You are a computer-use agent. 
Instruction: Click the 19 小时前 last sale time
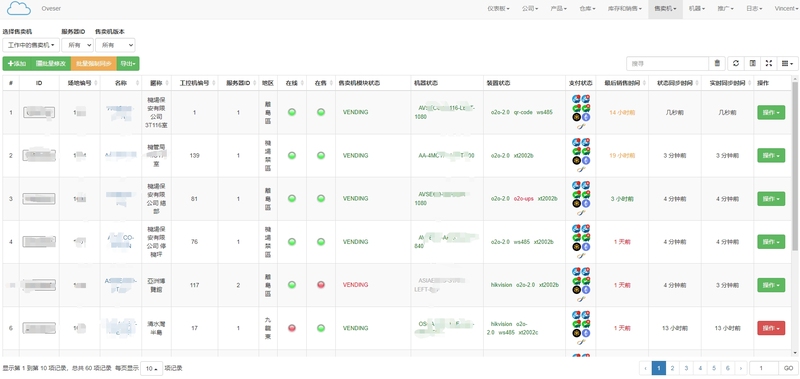point(622,155)
